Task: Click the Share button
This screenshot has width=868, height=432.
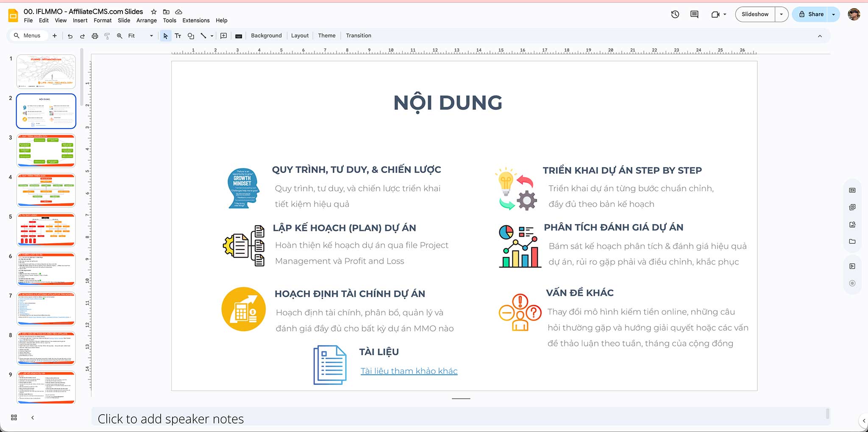Action: coord(811,14)
